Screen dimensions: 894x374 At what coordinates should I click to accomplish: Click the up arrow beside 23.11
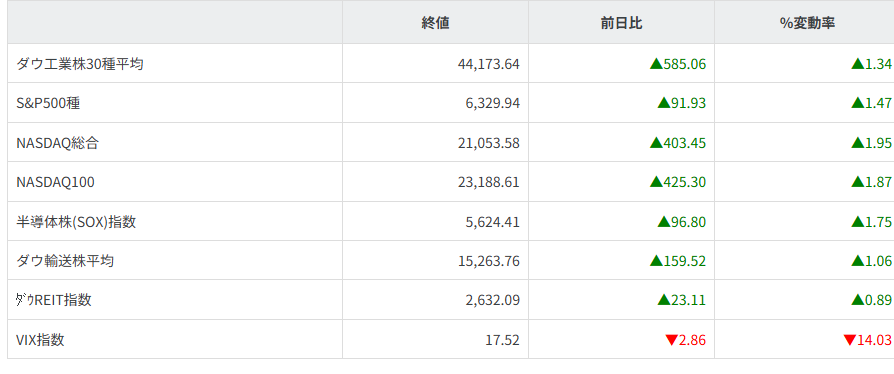[664, 299]
